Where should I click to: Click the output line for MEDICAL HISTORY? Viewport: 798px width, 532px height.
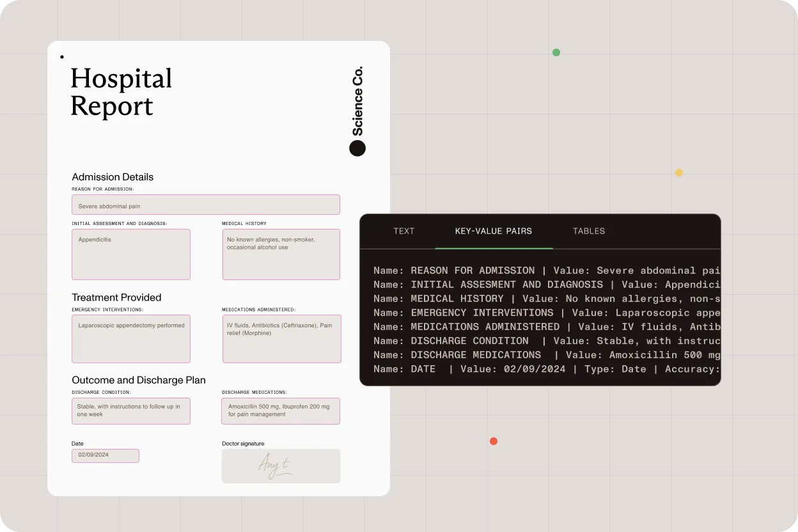(547, 299)
